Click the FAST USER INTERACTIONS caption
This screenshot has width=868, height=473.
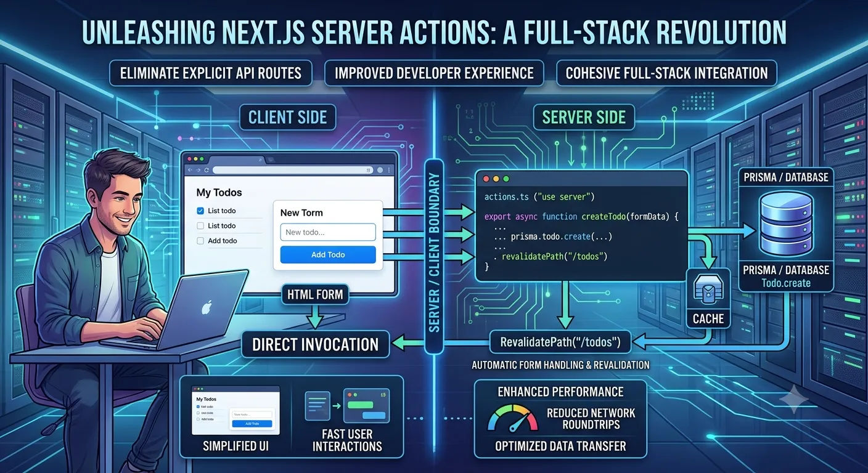(347, 440)
